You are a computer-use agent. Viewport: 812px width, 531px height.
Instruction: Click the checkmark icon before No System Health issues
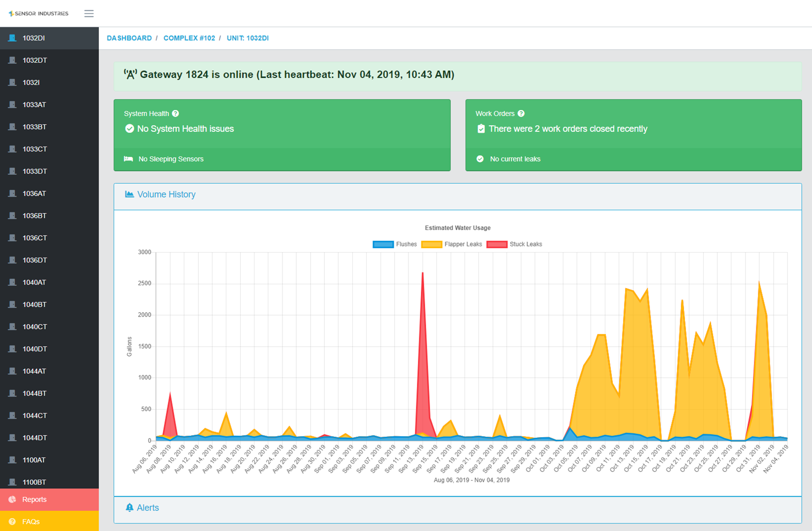click(129, 129)
